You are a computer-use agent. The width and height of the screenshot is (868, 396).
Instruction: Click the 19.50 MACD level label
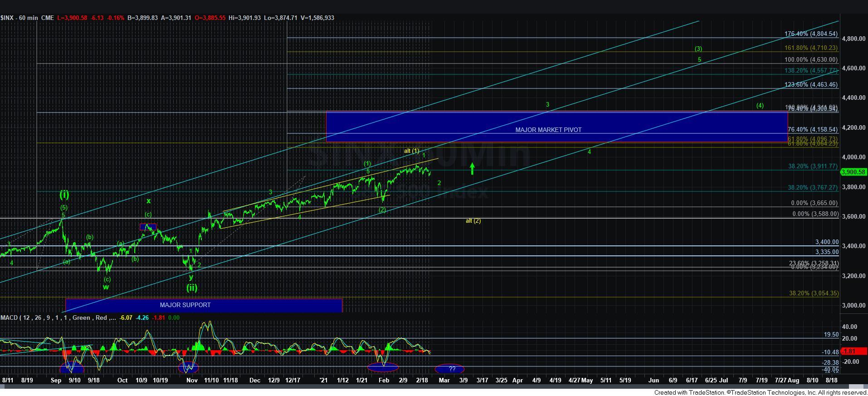coord(831,334)
